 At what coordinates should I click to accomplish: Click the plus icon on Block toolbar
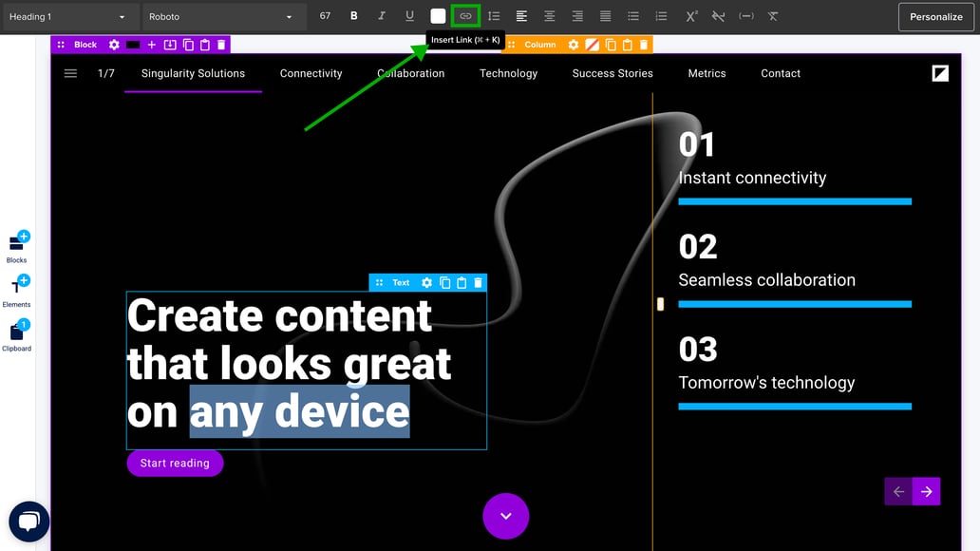click(x=151, y=45)
